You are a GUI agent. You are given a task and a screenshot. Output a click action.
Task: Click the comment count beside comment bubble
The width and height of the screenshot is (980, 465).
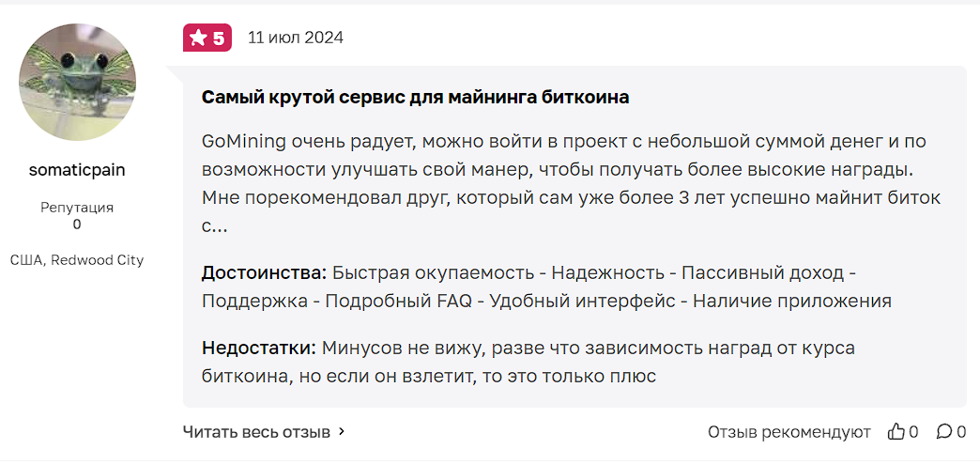[961, 432]
